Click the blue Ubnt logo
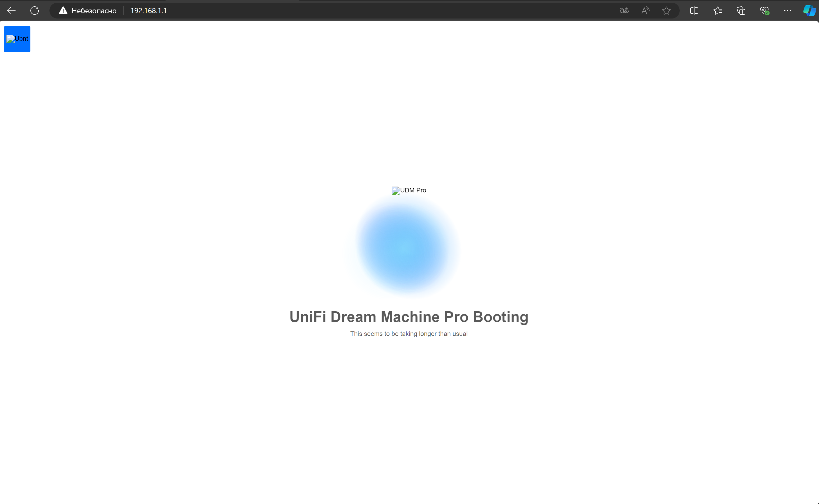819x504 pixels. pyautogui.click(x=17, y=39)
